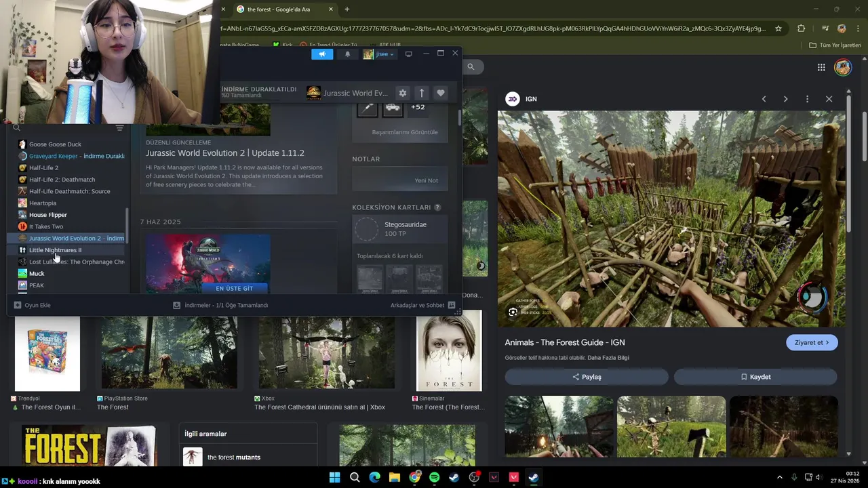
Task: Select Heartopia in the library list
Action: (x=66, y=203)
